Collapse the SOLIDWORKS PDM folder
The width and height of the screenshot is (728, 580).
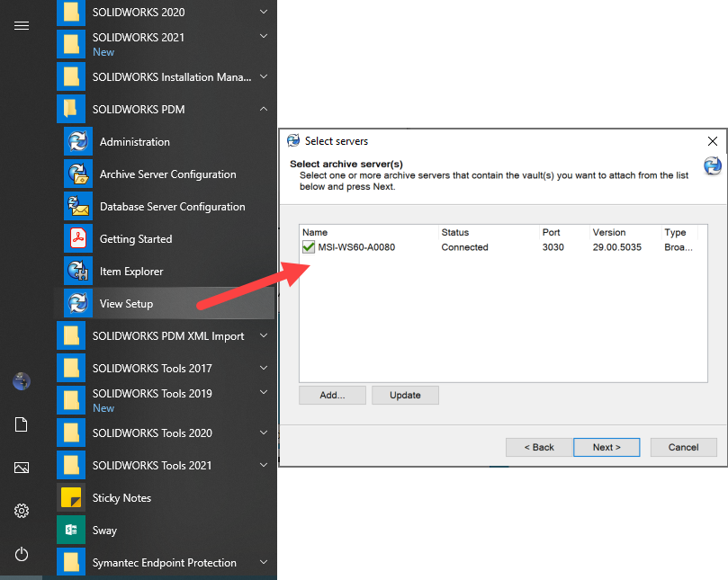pyautogui.click(x=263, y=110)
